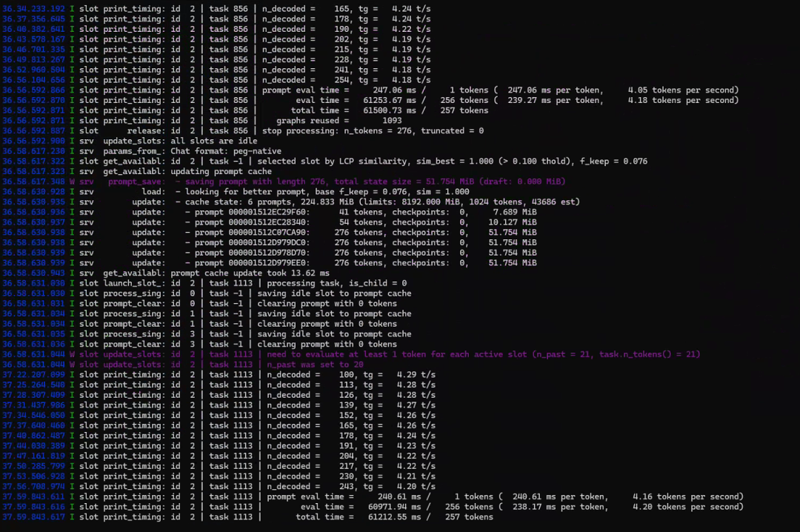Click 'cache state: 6 prompts, 224.833 MiB' line
Screen dimensions: 800x532
(291, 203)
